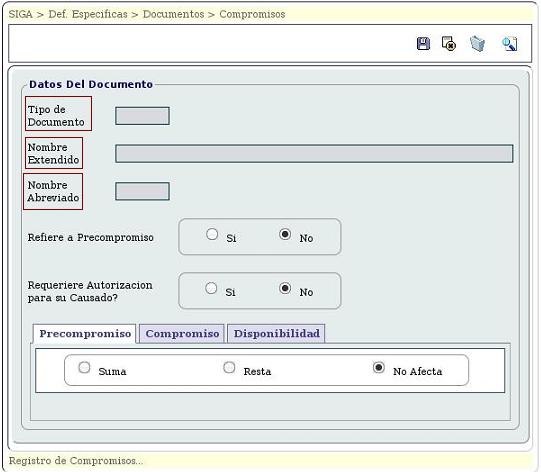Select Si for Refiere a Precompromiso
Screen dimensions: 541x472
point(212,234)
